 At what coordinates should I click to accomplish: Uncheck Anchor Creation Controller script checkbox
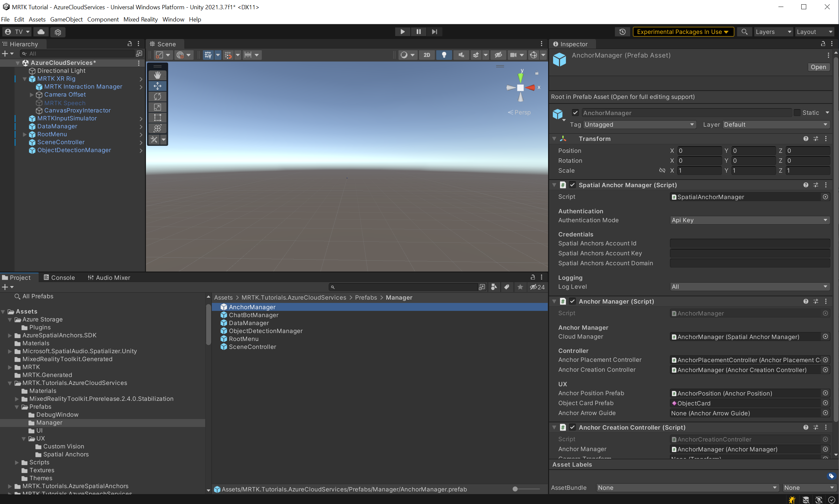click(573, 427)
